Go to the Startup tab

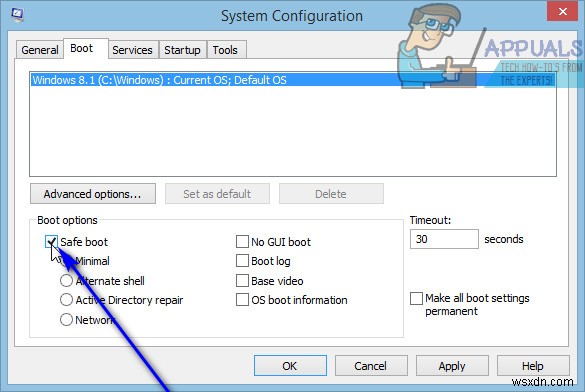[182, 50]
